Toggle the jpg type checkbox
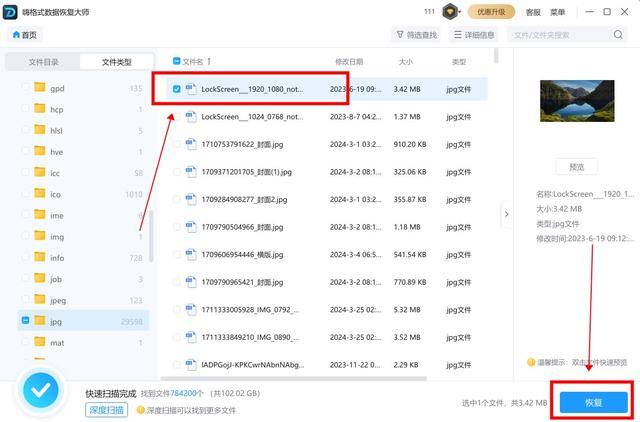640x422 pixels. (25, 320)
